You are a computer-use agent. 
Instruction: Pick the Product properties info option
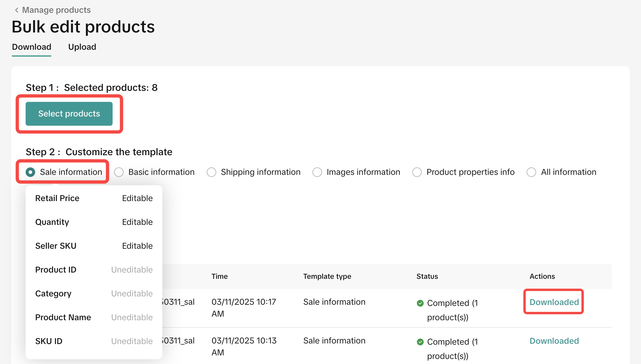click(417, 172)
